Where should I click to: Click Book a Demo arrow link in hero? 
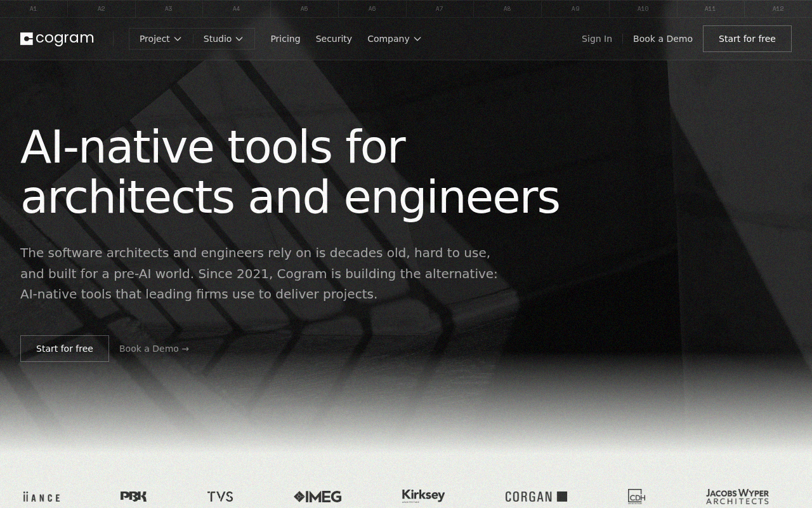154,349
